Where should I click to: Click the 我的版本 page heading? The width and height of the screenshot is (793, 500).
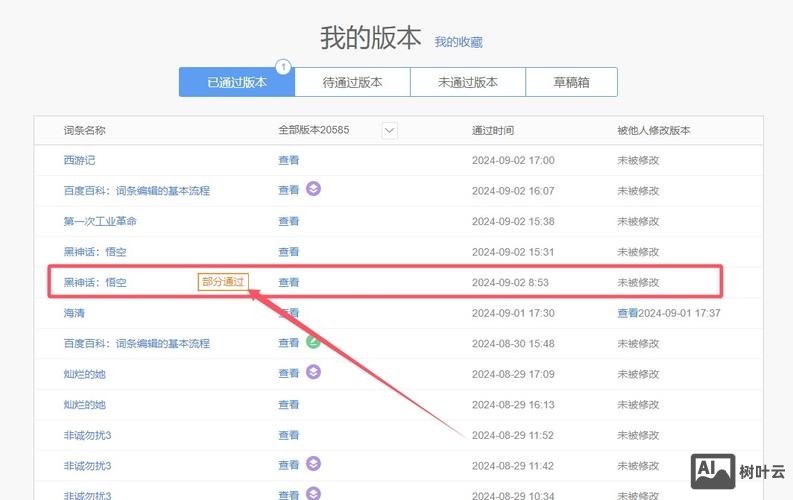pos(370,38)
